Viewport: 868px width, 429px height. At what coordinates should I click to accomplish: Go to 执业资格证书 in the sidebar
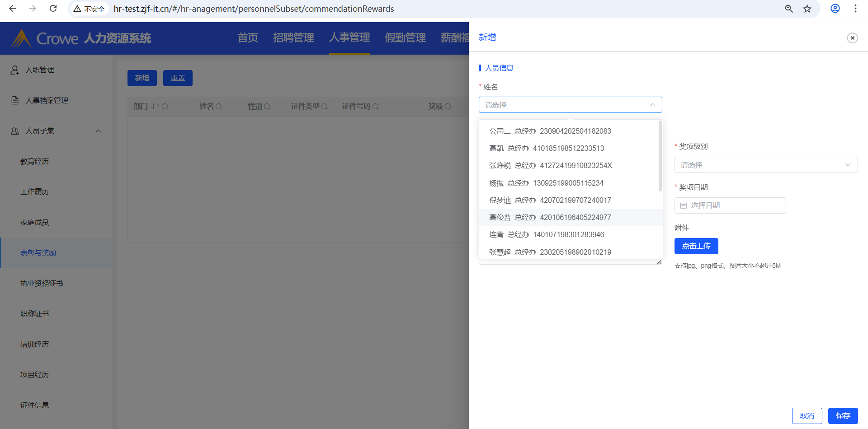pyautogui.click(x=42, y=283)
